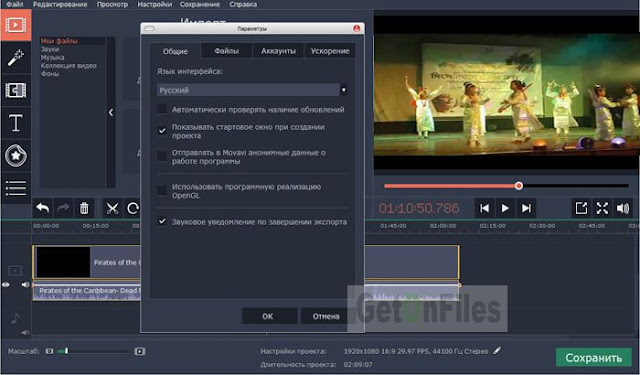Open the More tools list icon
640x375 pixels.
click(x=16, y=188)
